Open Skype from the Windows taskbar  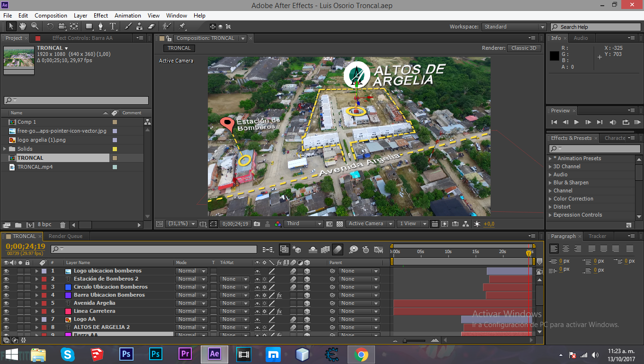(68, 354)
